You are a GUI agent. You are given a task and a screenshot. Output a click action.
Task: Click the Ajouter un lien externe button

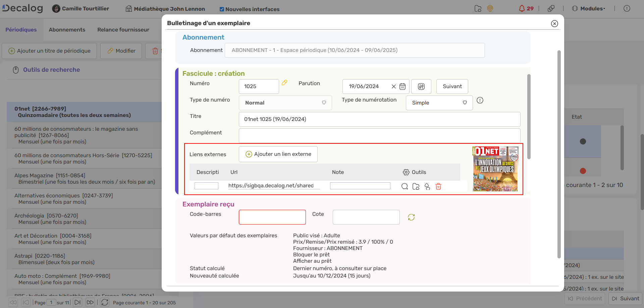pos(278,154)
